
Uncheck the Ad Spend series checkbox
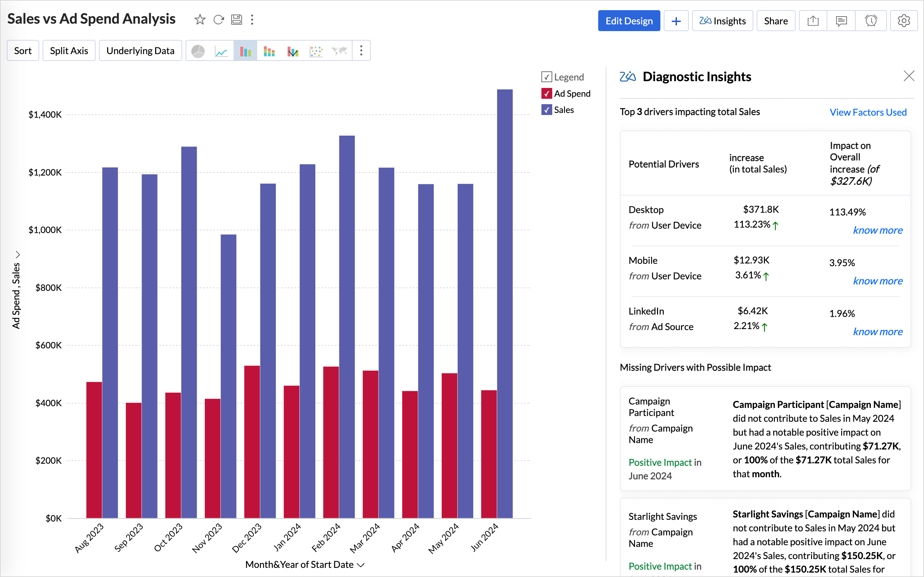(546, 93)
